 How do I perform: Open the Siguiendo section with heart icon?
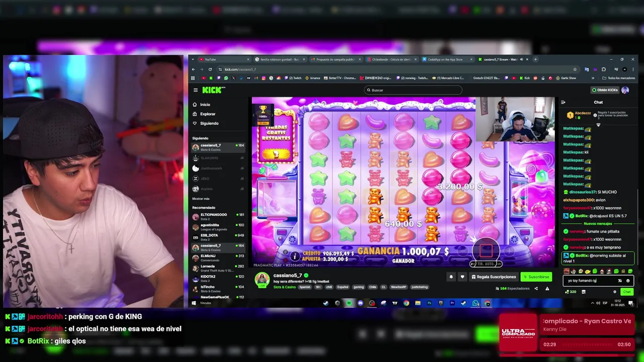click(x=205, y=123)
